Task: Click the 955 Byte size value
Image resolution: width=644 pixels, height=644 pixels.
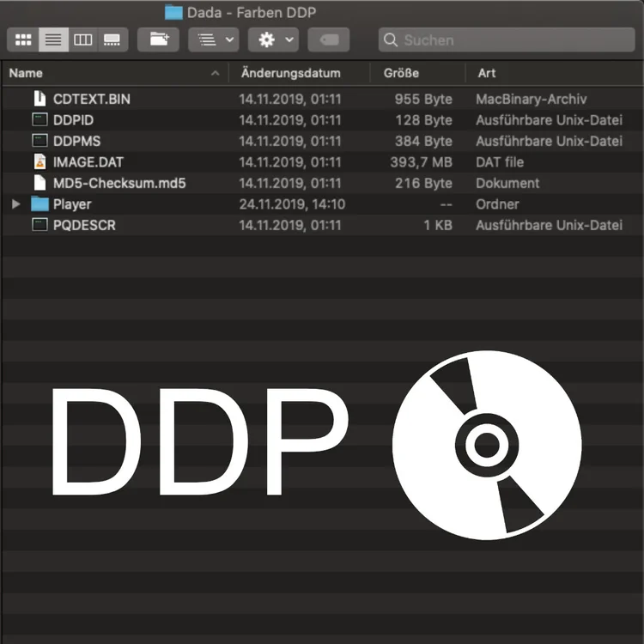Action: click(423, 99)
